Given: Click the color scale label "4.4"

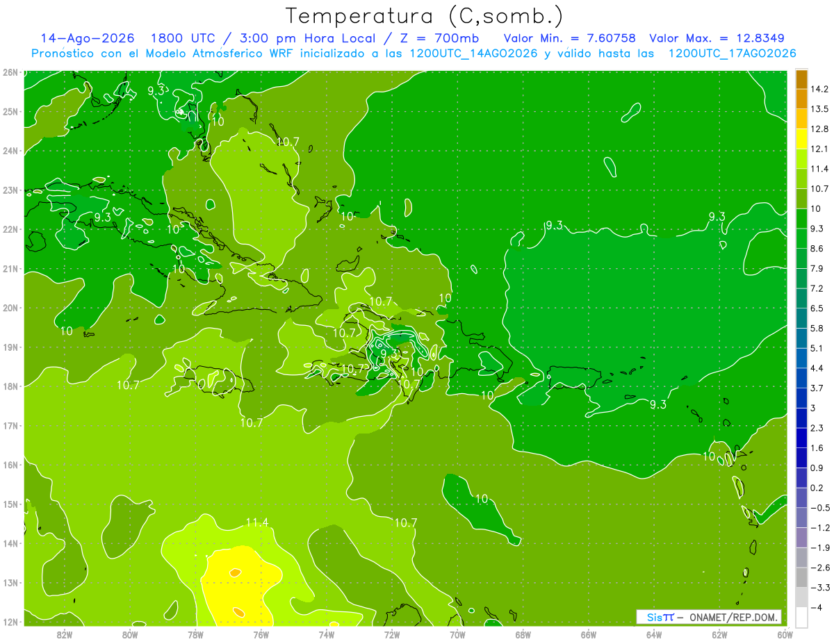Looking at the screenshot, I should coord(818,368).
